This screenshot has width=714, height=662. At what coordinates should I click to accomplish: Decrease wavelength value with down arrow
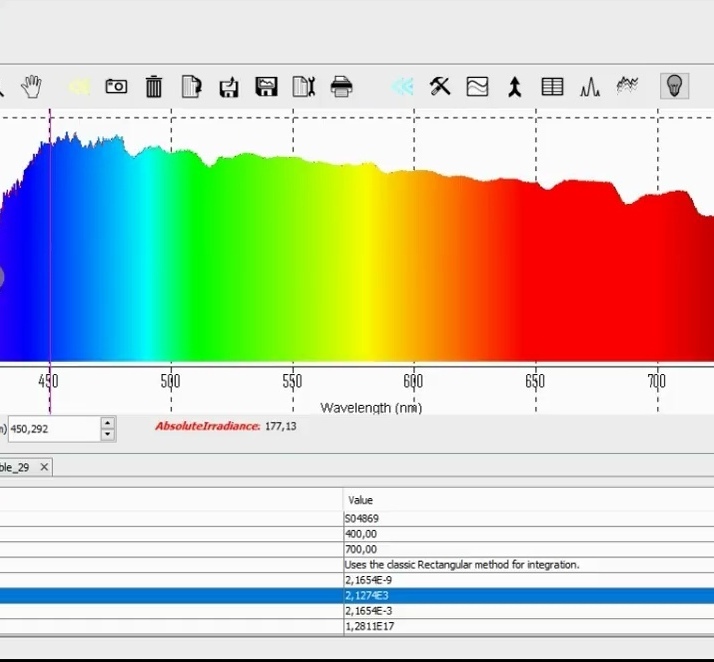point(108,435)
